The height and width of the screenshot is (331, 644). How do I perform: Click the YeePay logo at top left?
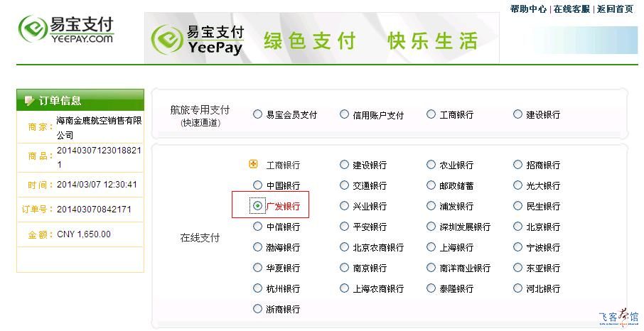65,30
